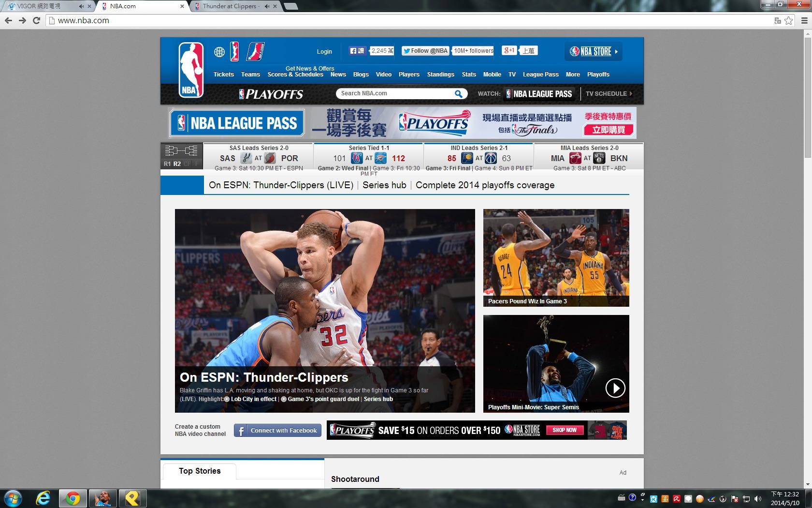This screenshot has height=508, width=812.
Task: Click the Google +1 button
Action: 509,50
